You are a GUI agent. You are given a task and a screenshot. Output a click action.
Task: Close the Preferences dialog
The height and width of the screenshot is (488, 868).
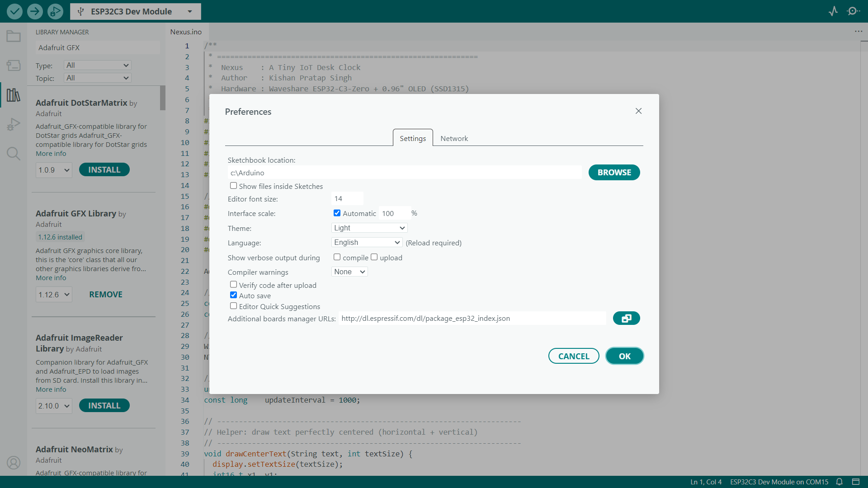638,111
